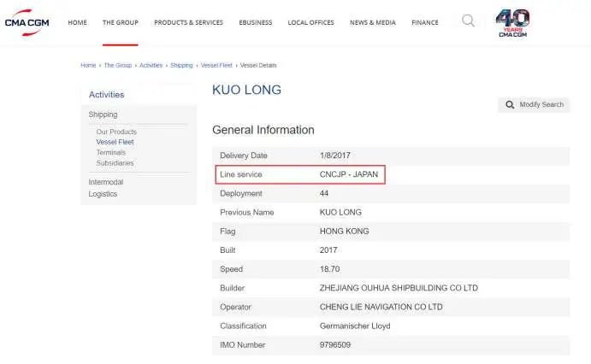
Task: Click the Classification label
Action: coord(243,326)
